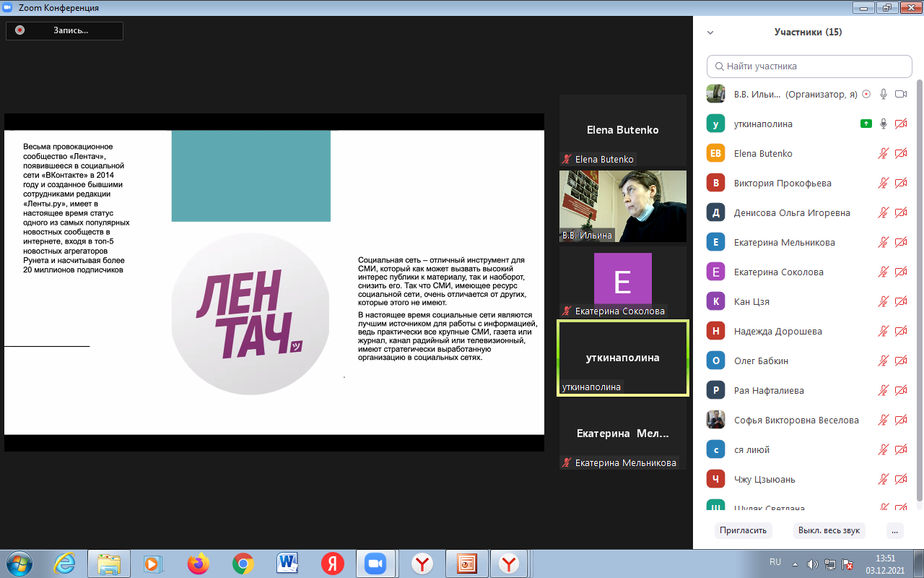Select participant Олег Бабкин in list
Screen dimensions: 924x578
coord(805,361)
